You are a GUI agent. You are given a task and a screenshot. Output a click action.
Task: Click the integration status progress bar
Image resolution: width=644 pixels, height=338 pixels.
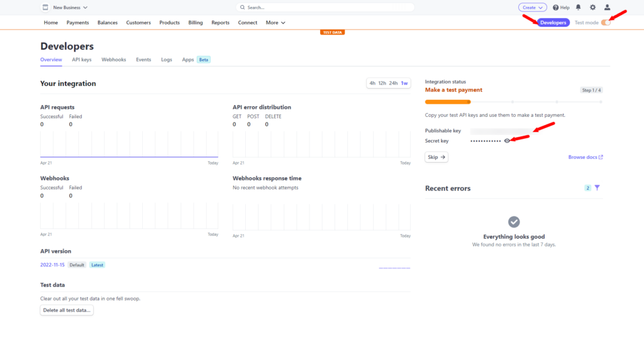pos(513,102)
